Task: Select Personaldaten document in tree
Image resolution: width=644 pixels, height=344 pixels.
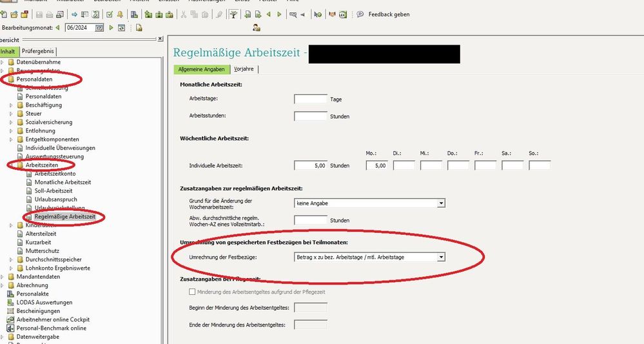Action: (x=44, y=97)
